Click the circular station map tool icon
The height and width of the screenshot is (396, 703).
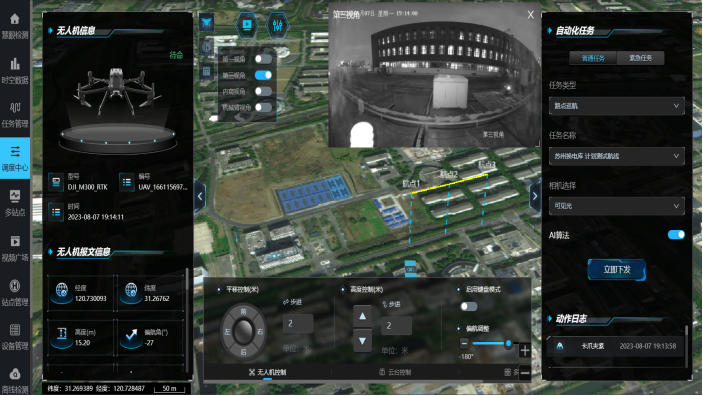click(207, 47)
